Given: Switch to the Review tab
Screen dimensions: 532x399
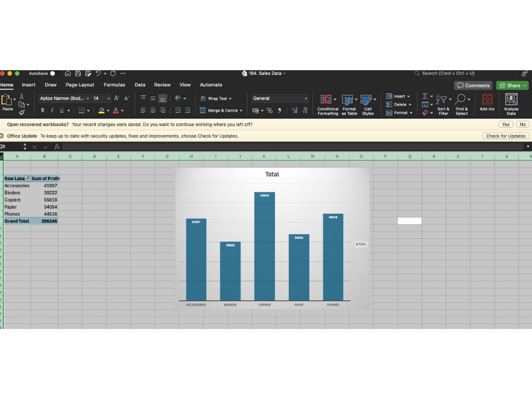Looking at the screenshot, I should tap(162, 85).
